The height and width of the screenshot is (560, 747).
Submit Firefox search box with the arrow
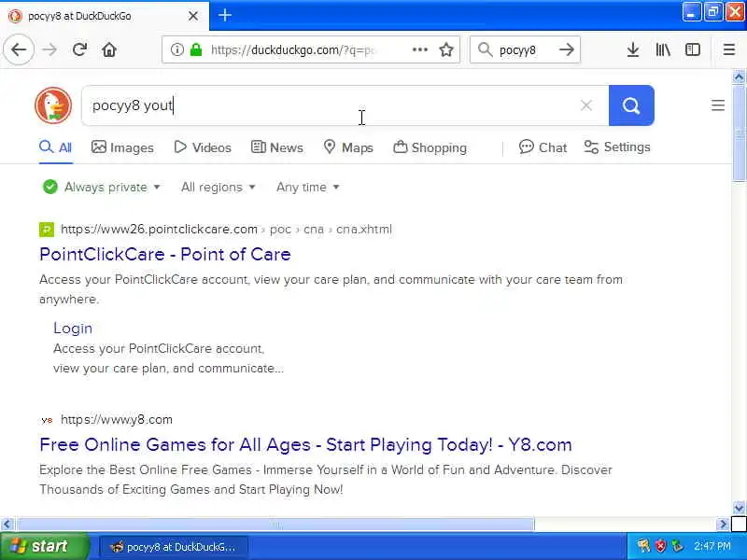(567, 49)
